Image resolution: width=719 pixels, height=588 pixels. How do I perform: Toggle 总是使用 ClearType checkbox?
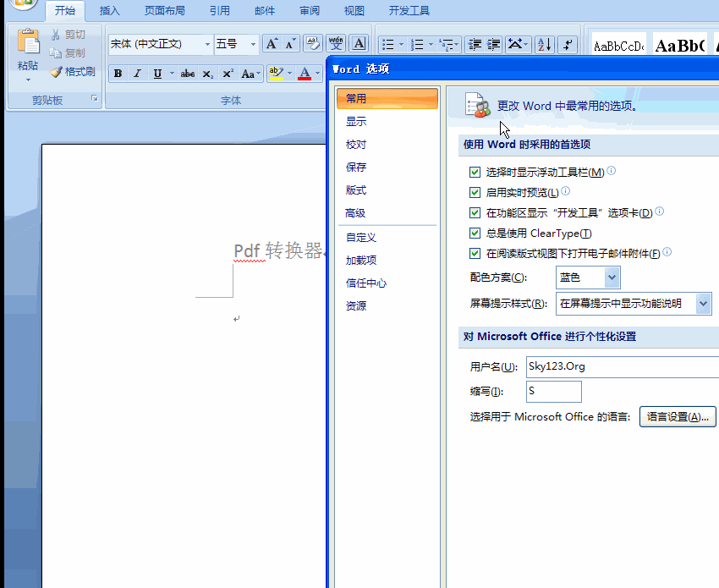475,233
